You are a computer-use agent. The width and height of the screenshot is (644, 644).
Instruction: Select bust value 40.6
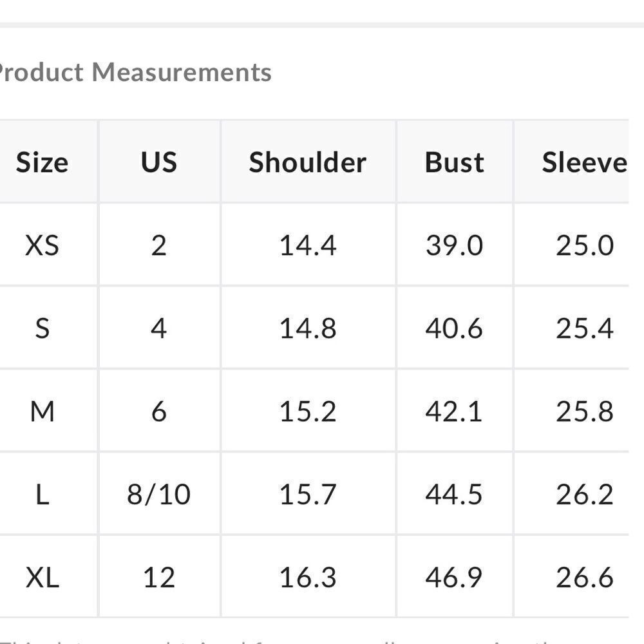coord(454,328)
